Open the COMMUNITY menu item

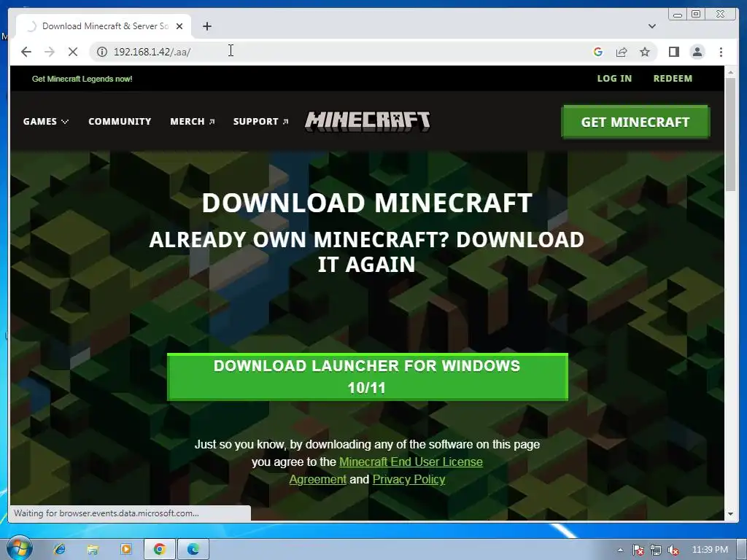pyautogui.click(x=120, y=122)
